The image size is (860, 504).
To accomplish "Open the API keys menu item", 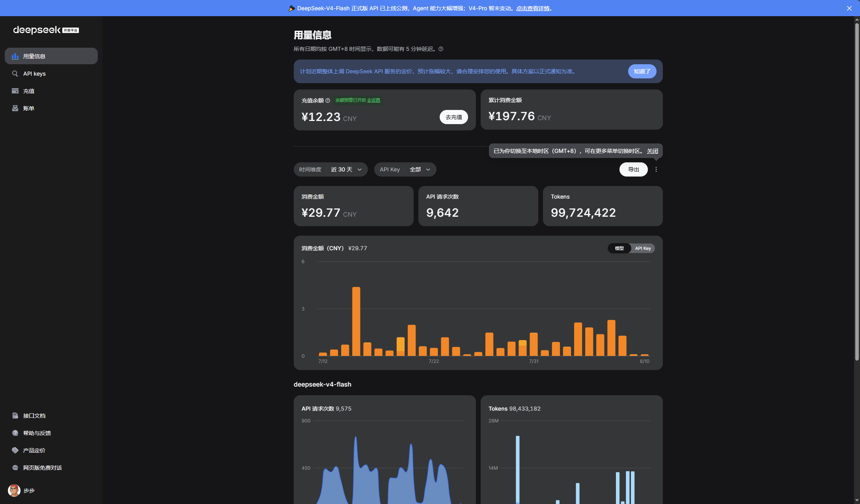I will point(51,74).
